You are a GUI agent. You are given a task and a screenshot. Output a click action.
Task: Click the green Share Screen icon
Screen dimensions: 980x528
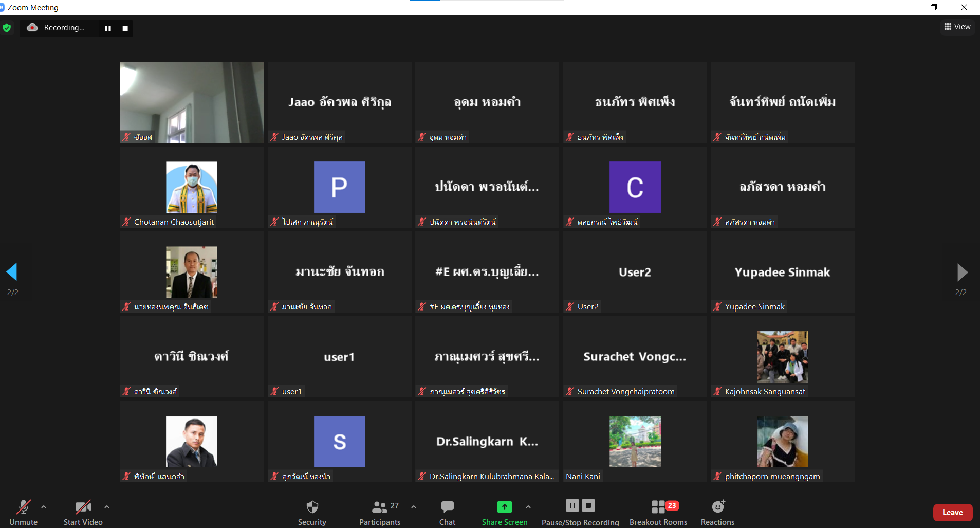pyautogui.click(x=504, y=507)
